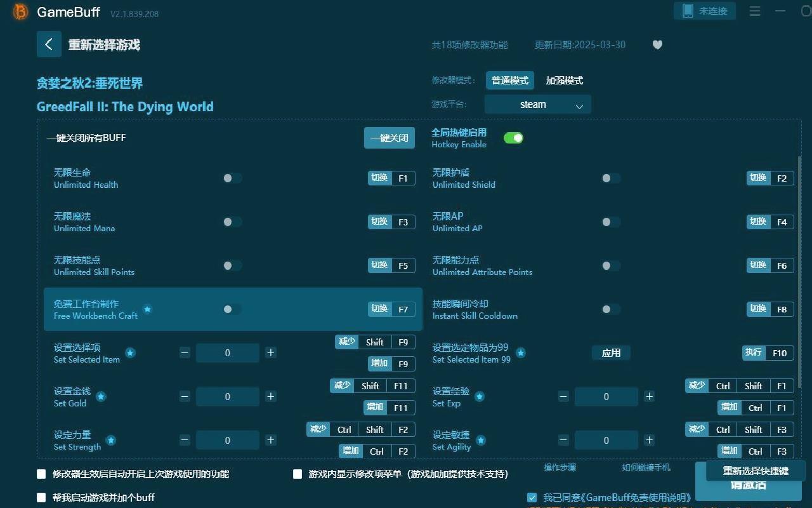Click star icon beside Set Selected Item 99
Viewport: 812px width, 508px height.
521,353
